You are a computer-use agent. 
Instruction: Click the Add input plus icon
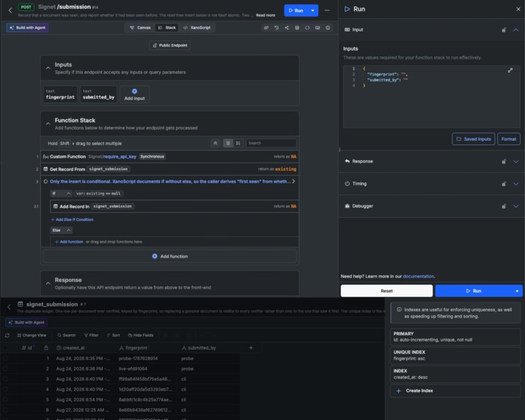135,91
